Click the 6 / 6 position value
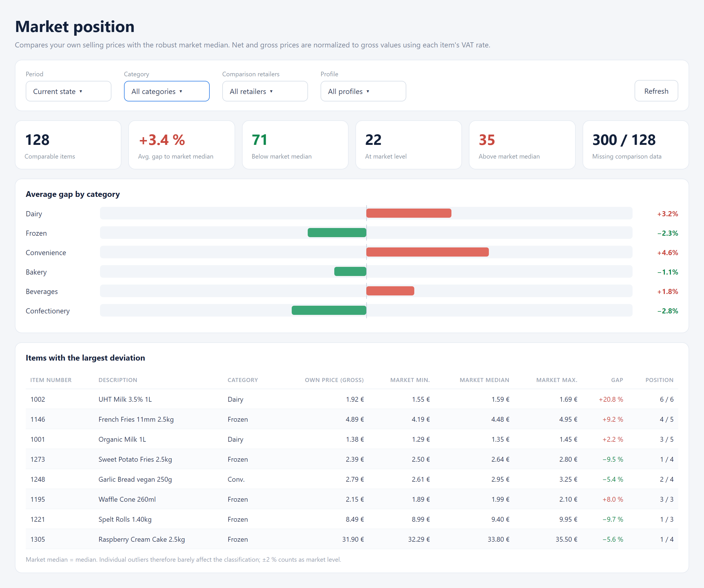The image size is (704, 588). point(667,400)
